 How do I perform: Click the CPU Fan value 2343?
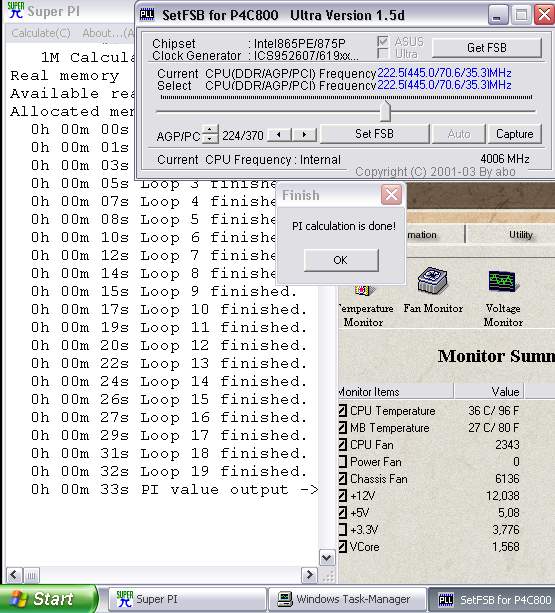(x=507, y=445)
